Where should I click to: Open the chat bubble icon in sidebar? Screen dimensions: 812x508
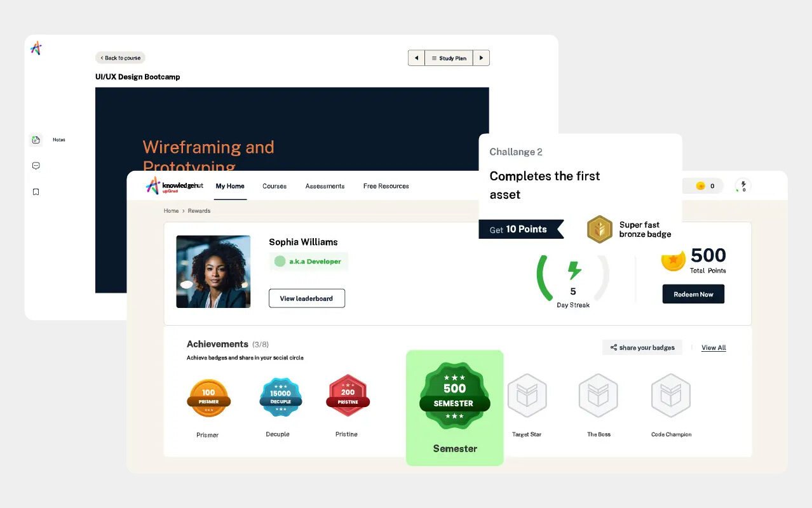[x=36, y=166]
